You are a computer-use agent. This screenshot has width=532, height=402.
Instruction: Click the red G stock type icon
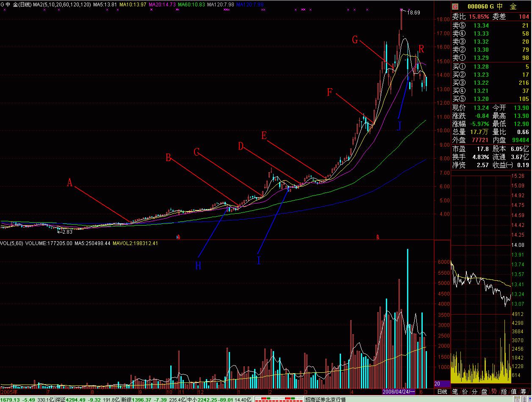(x=455, y=7)
